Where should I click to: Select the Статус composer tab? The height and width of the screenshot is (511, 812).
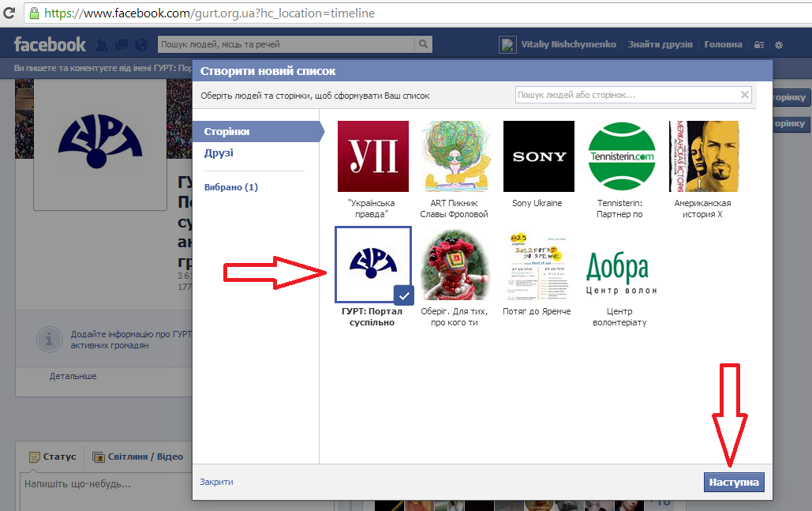point(53,457)
